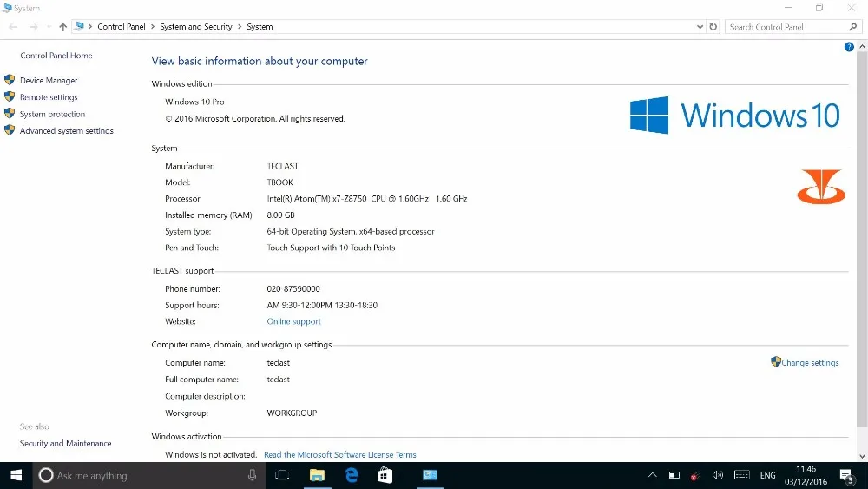Screen dimensions: 868x489
Task: Click the Remote settings shield icon
Action: 10,96
